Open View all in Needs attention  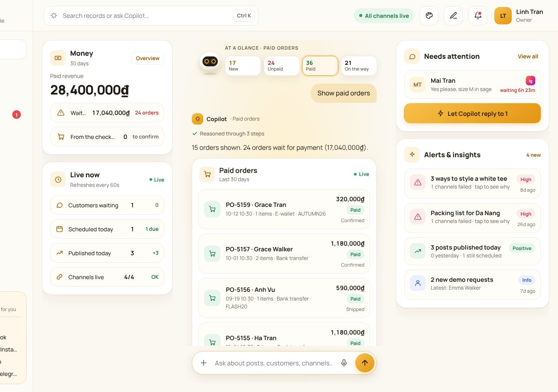pyautogui.click(x=528, y=57)
